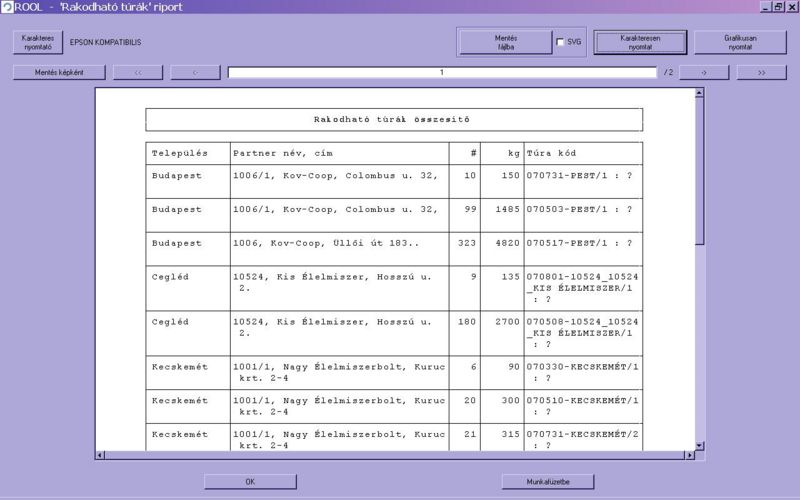Click the 'Mentés képként' button
The image size is (800, 500).
tap(59, 72)
